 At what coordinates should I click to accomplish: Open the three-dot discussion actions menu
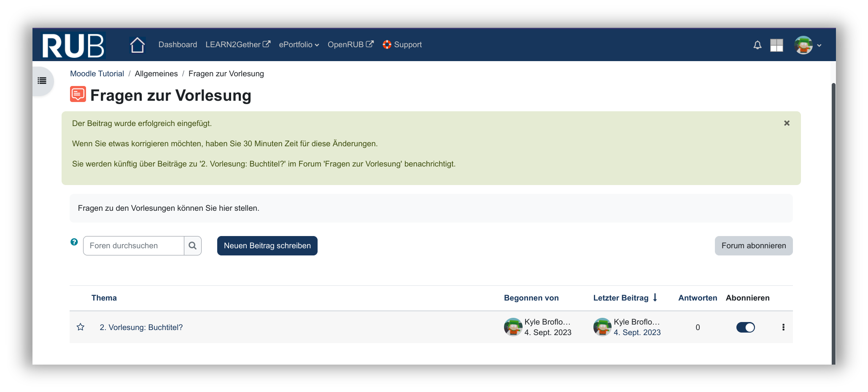point(783,327)
